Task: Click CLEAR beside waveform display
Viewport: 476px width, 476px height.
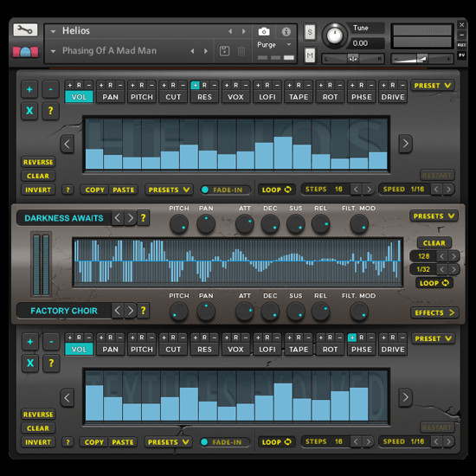Action: click(434, 243)
